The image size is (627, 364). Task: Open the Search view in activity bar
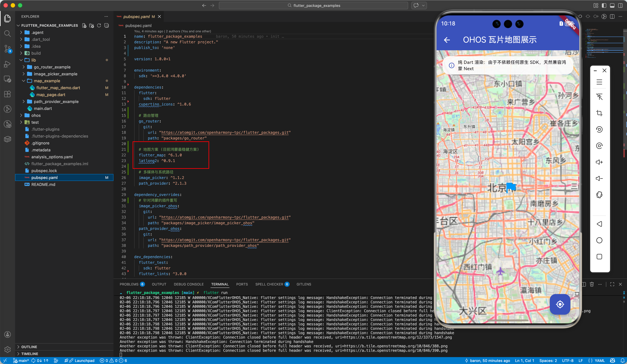(8, 33)
